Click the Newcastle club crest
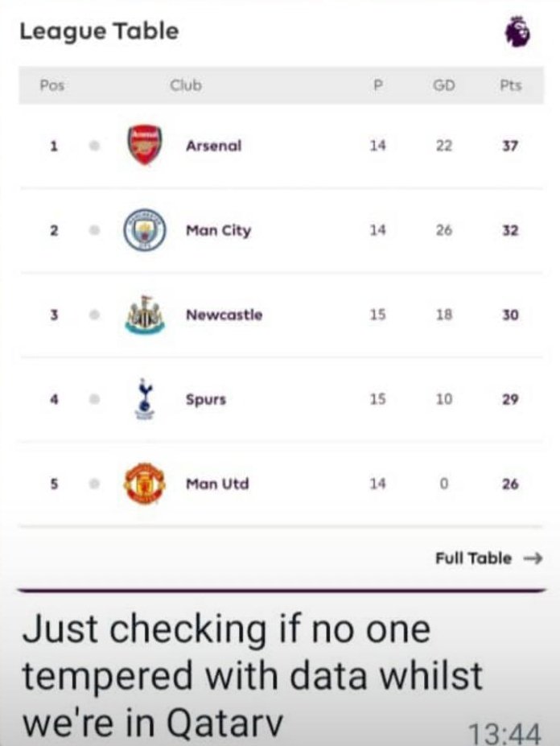560x746 pixels. pos(145,315)
